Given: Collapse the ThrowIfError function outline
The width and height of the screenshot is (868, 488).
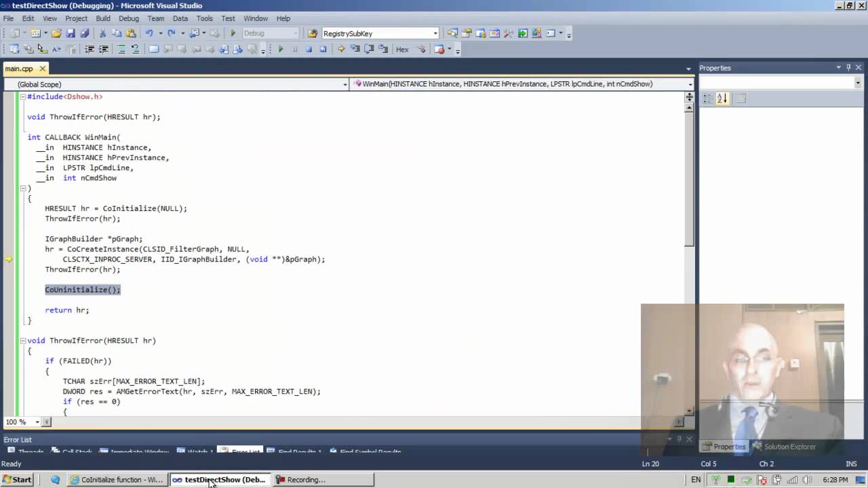Looking at the screenshot, I should click(22, 340).
